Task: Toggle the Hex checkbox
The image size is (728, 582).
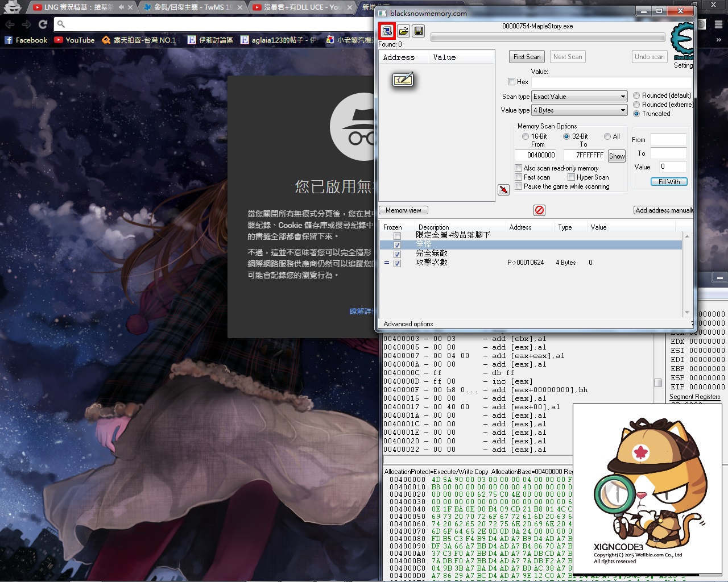Action: point(511,82)
